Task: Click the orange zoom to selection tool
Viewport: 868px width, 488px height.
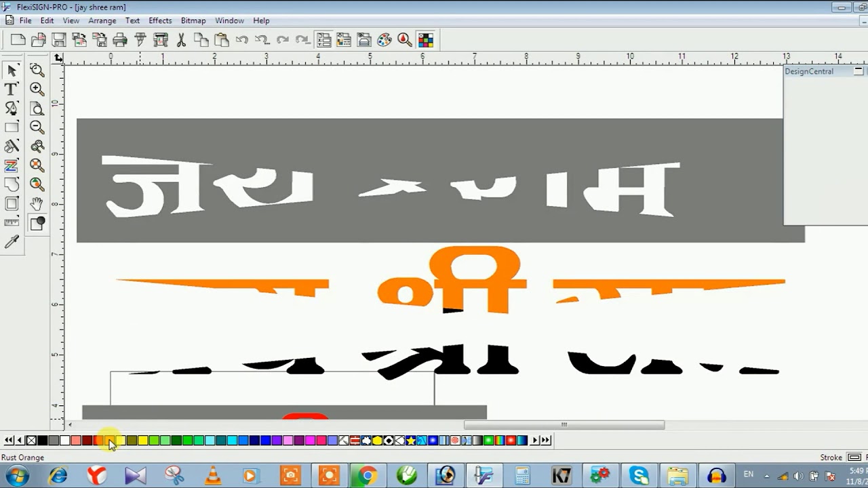Action: pos(37,165)
